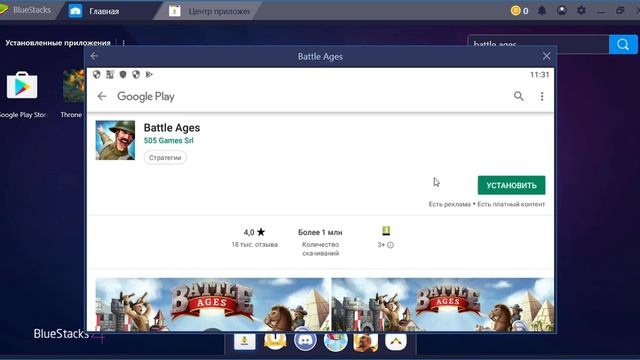Open BlueStacks account profile icon
Screen dimensions: 640x360
pos(562,11)
